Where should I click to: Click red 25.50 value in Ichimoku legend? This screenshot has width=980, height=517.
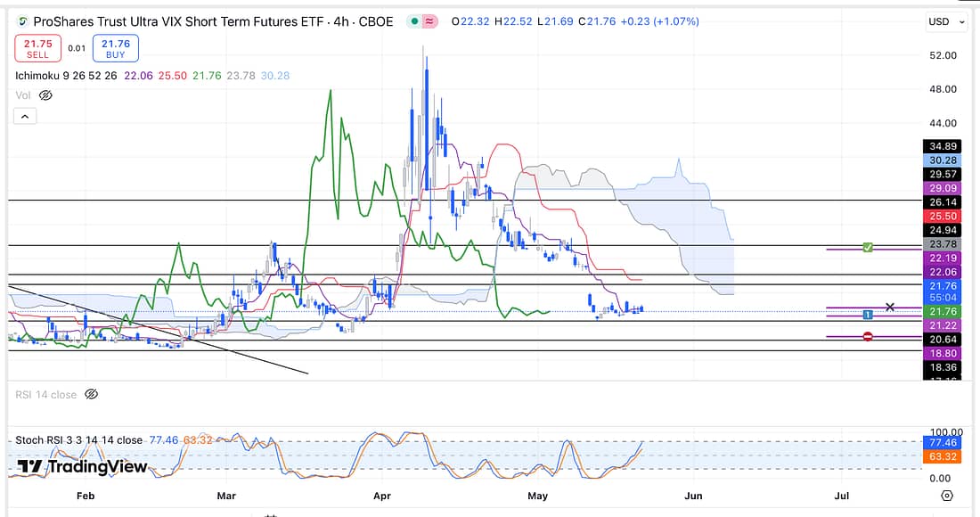point(173,76)
